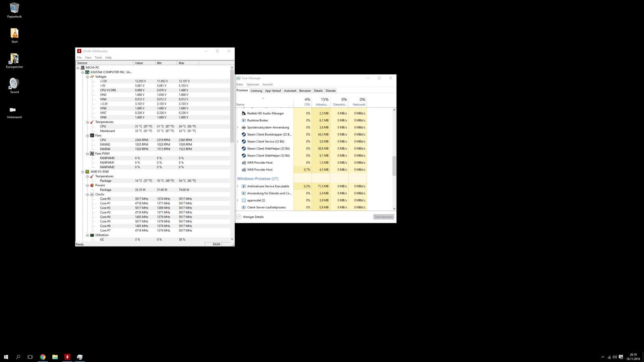This screenshot has width=644, height=362.
Task: Open the Datei menu in Task-Manager
Action: click(x=239, y=84)
